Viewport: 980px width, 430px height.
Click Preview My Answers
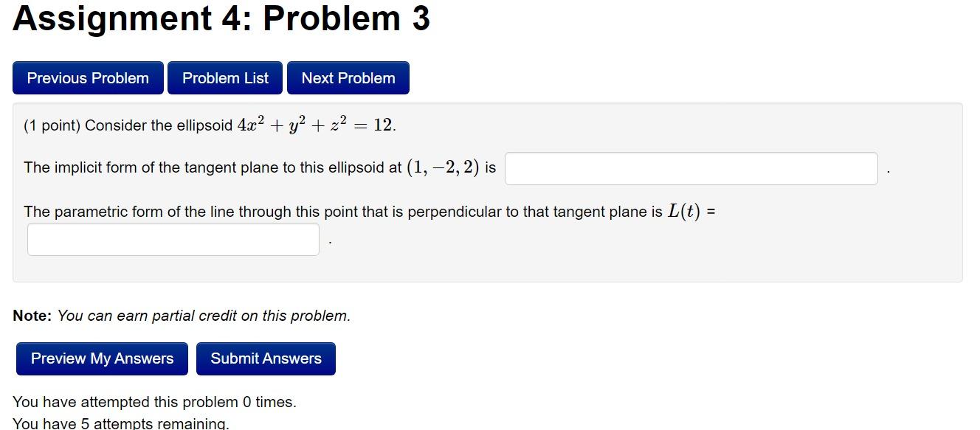(x=101, y=358)
